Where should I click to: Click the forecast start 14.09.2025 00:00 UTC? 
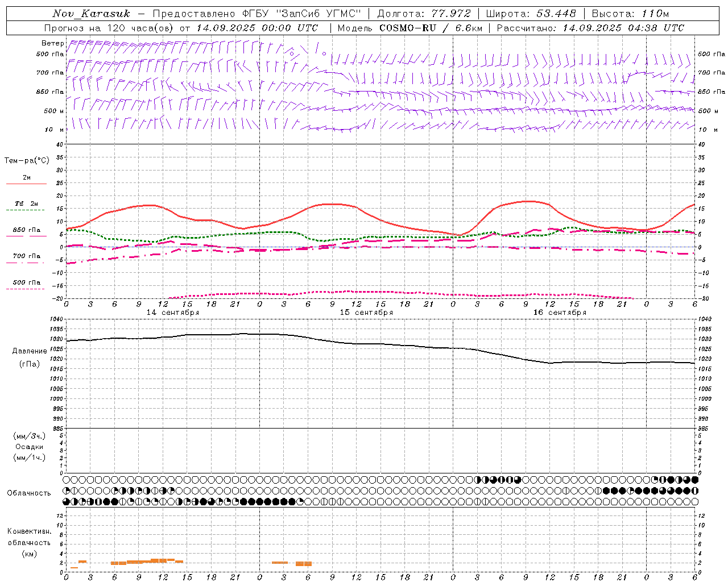[x=258, y=28]
